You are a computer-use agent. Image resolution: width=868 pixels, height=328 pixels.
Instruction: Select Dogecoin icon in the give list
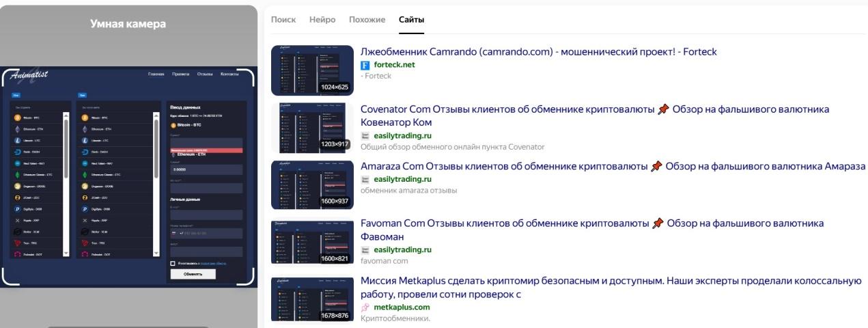[x=17, y=186]
